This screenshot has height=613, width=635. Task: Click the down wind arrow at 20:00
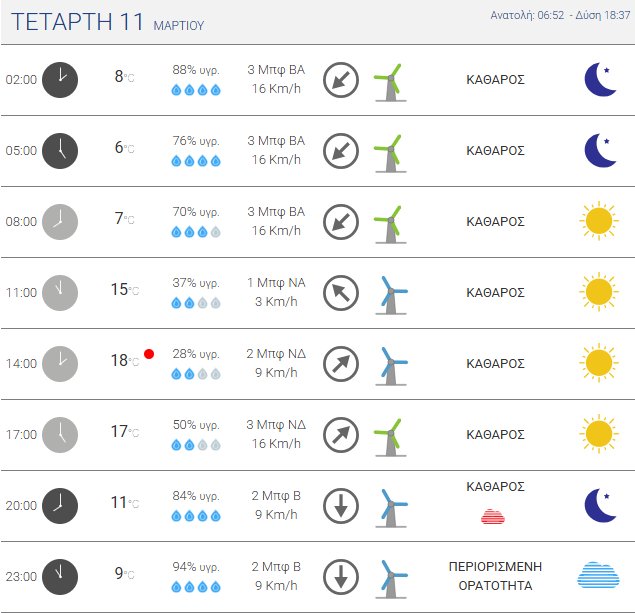click(341, 506)
